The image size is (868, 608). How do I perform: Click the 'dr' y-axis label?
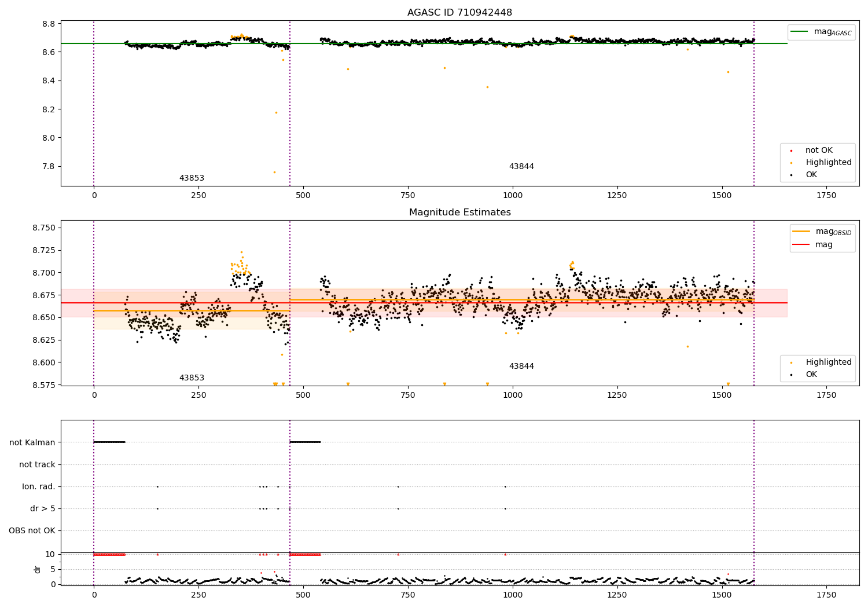coord(38,569)
